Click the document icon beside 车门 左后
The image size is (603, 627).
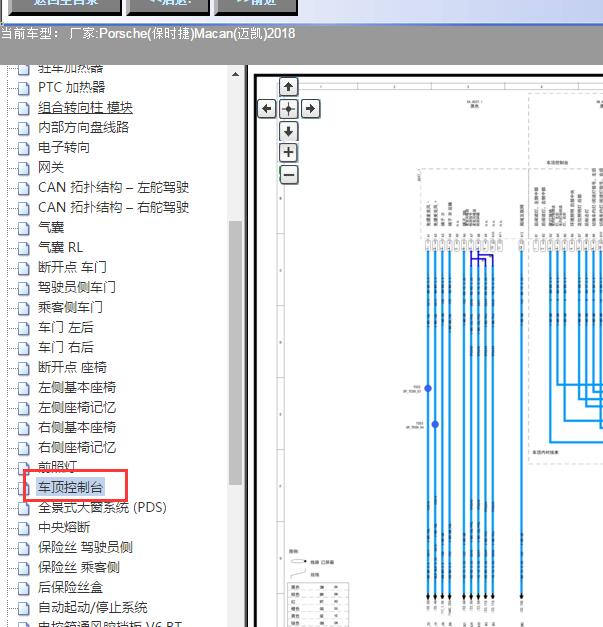point(24,328)
